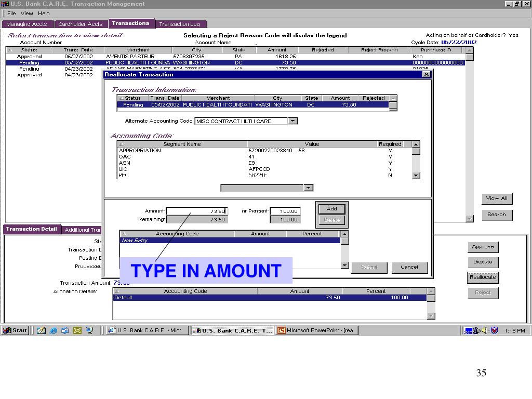Select the UIC segment row

click(x=264, y=169)
